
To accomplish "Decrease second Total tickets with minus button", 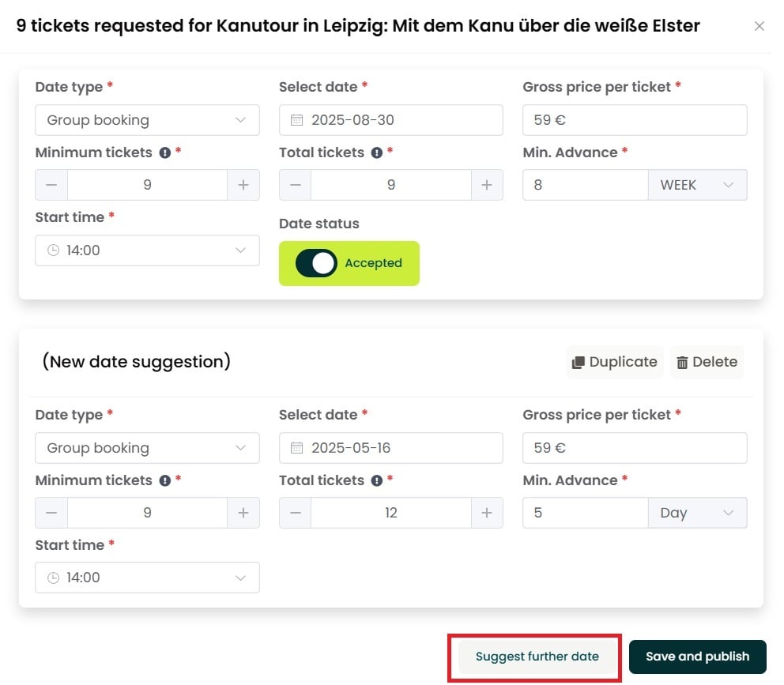I will (296, 513).
